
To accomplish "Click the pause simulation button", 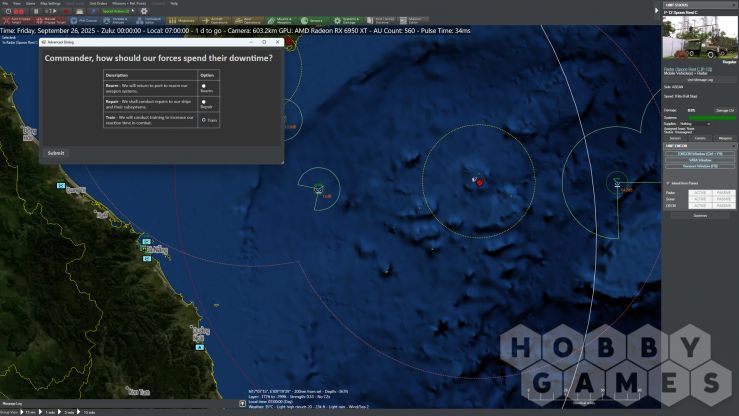I will 36,11.
